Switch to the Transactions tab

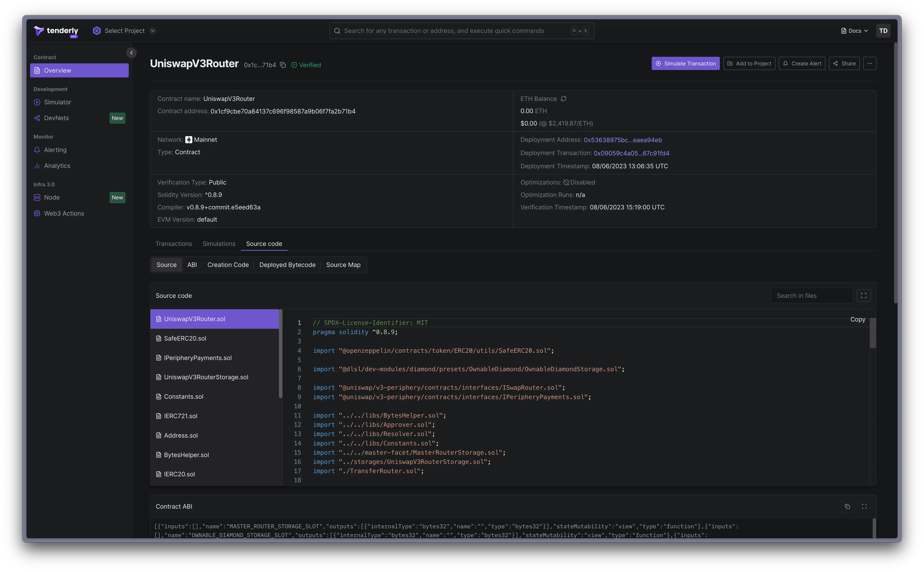pos(173,244)
